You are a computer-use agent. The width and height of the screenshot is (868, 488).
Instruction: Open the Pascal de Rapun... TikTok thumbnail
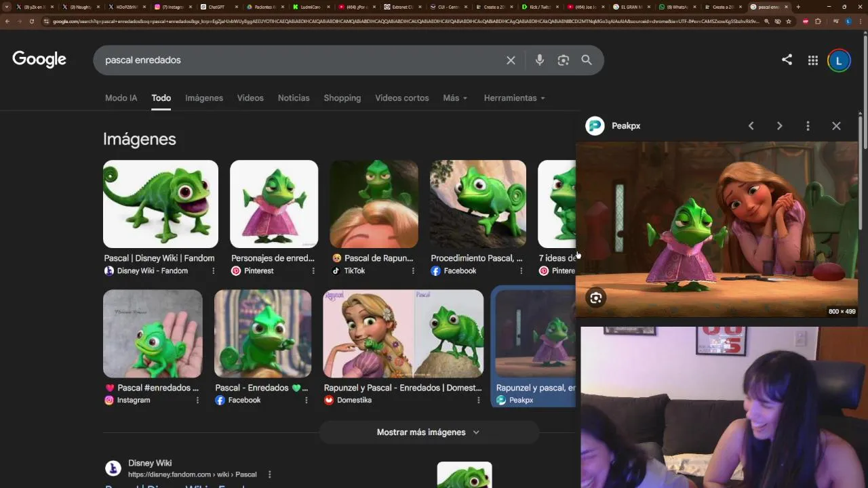pos(374,204)
